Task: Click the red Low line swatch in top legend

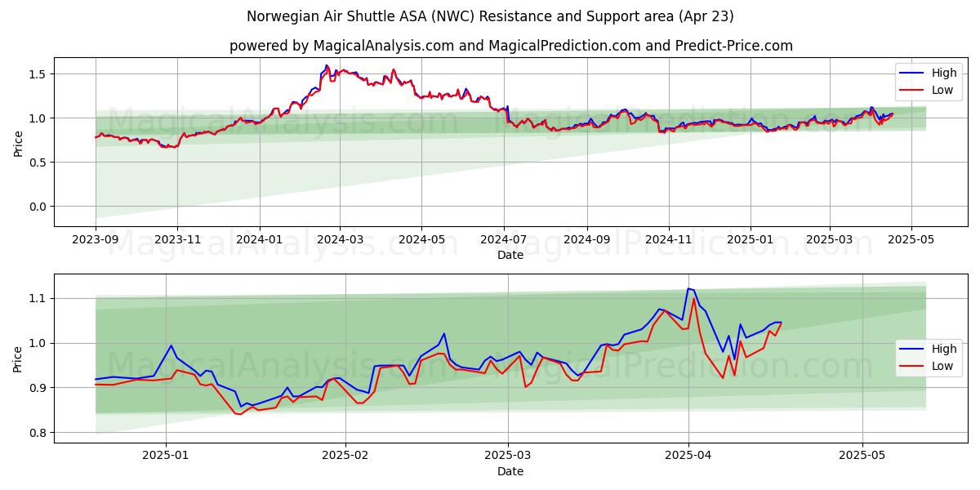Action: [912, 91]
